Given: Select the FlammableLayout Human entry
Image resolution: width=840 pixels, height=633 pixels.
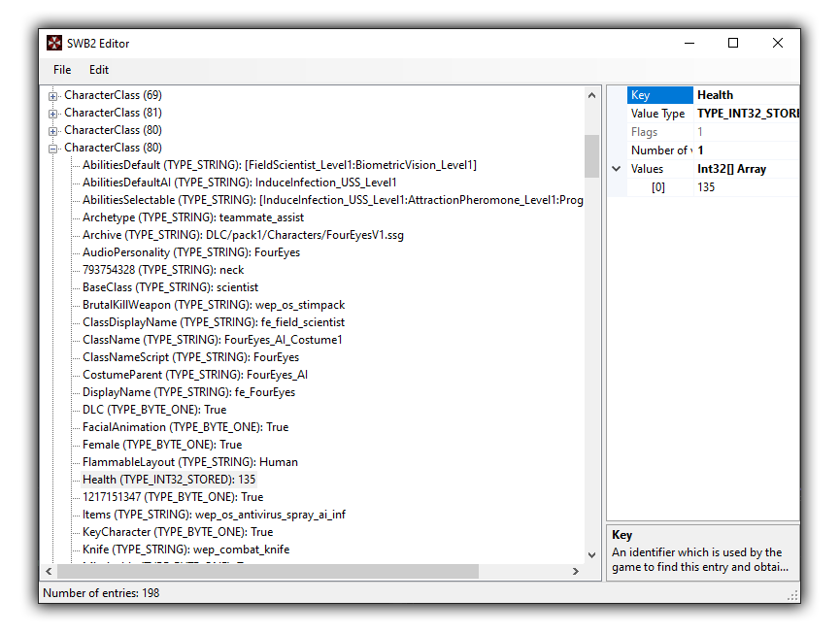Looking at the screenshot, I should pos(190,462).
